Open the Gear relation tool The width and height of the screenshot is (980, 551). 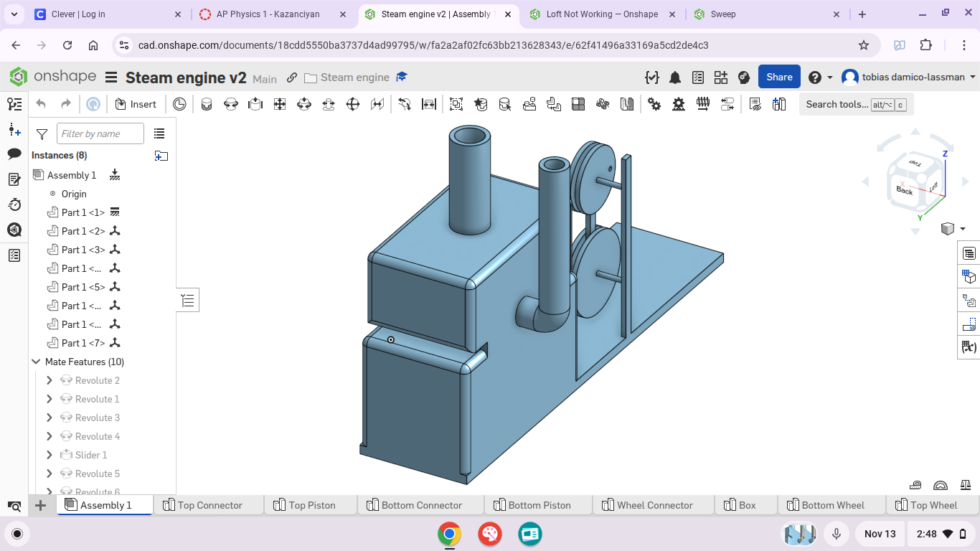(654, 104)
